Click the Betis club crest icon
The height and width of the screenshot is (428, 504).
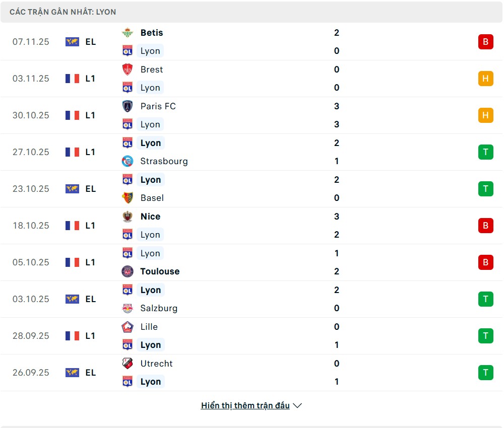point(128,33)
